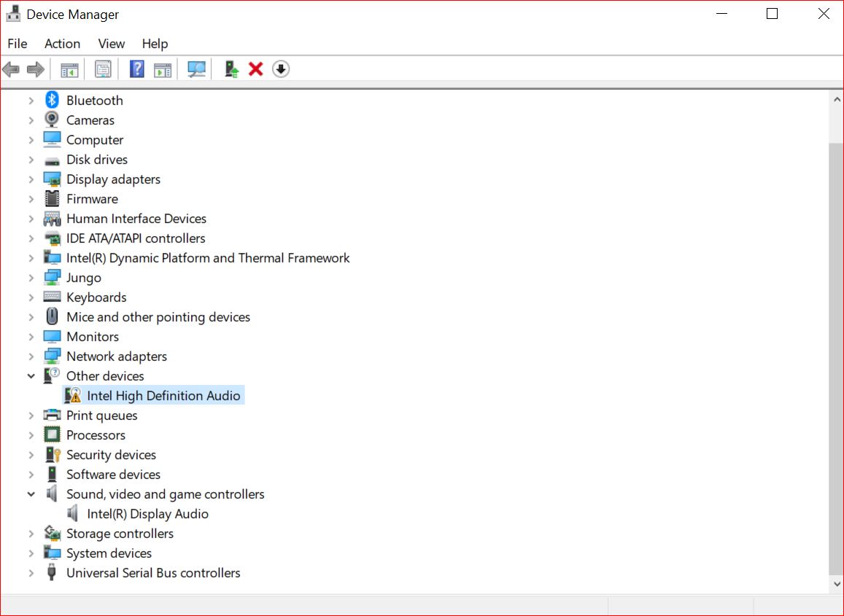
Task: Select Intel(R) Display Audio device
Action: (x=148, y=514)
